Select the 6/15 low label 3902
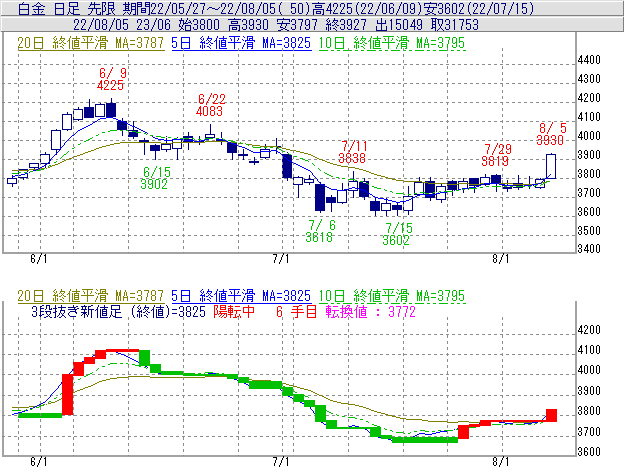This screenshot has width=624, height=475. tap(154, 184)
